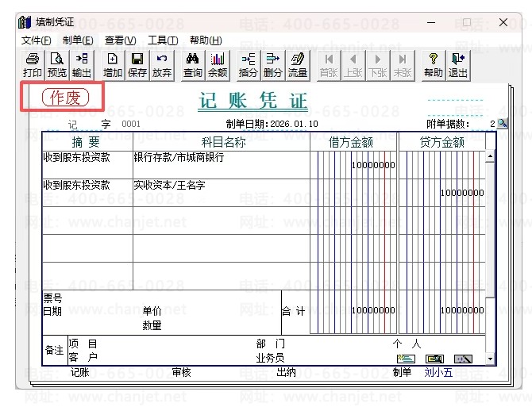Screen dimensions: 532x407
Task: Click last icon in bottom-right icon row
Action: click(x=463, y=359)
